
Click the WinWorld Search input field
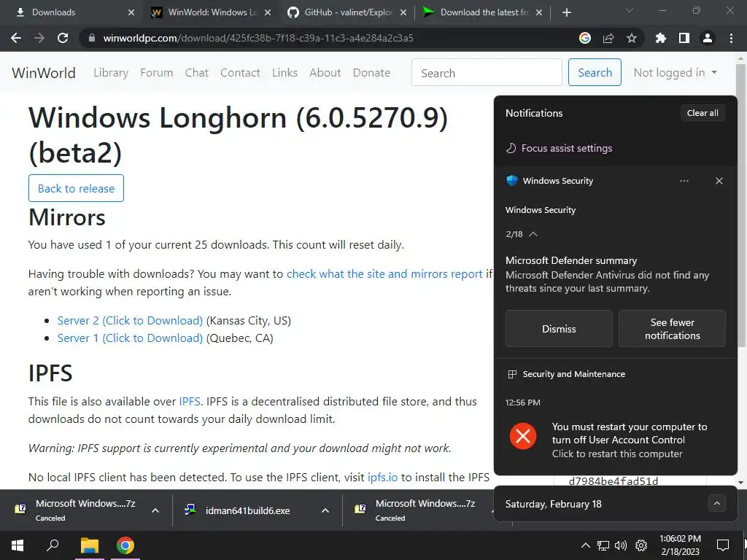tap(487, 72)
